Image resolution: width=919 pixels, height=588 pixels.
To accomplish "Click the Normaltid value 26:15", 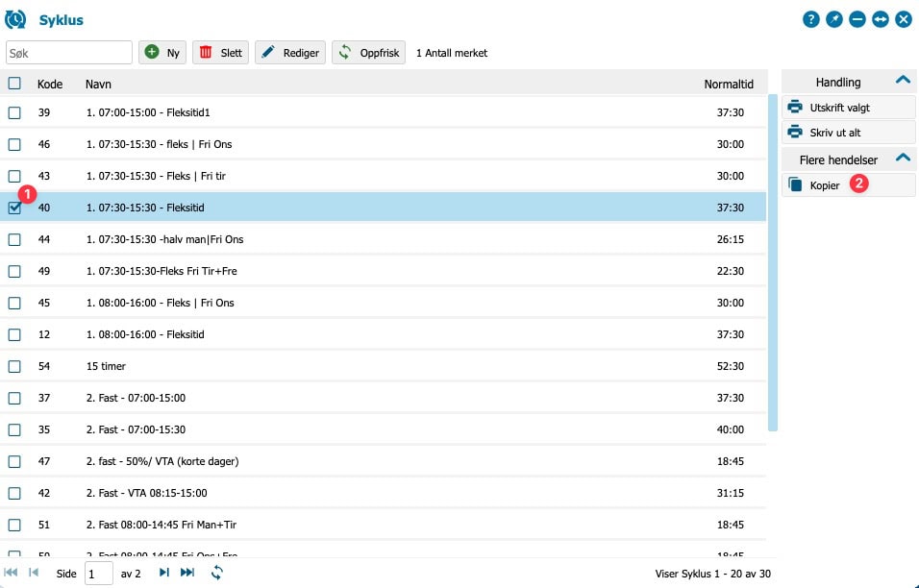I will tap(731, 239).
